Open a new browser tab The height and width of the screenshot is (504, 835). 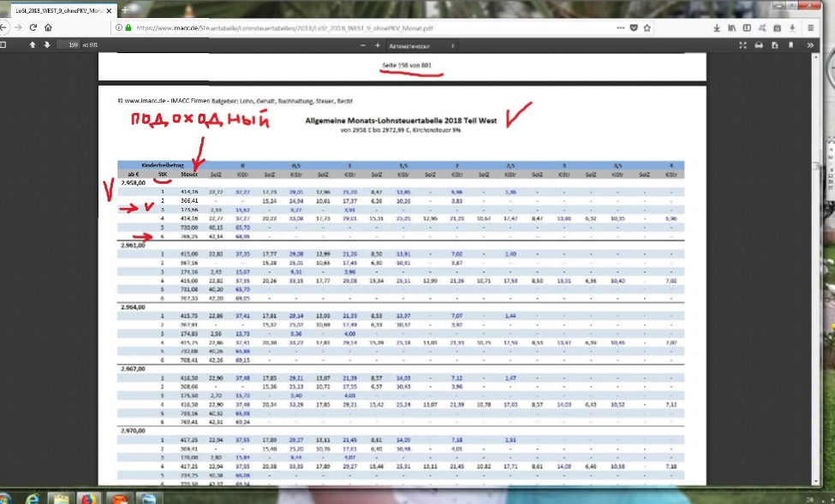click(x=125, y=9)
